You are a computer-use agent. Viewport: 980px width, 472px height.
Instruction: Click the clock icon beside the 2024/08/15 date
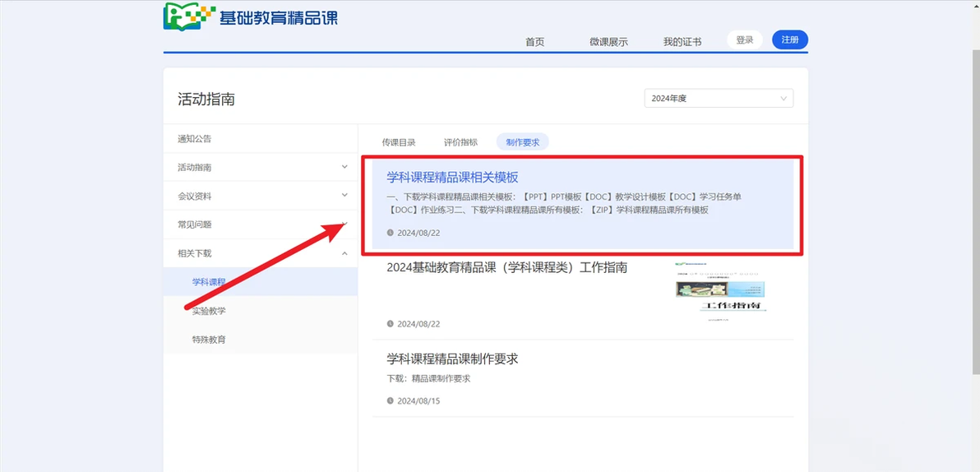pyautogui.click(x=391, y=400)
